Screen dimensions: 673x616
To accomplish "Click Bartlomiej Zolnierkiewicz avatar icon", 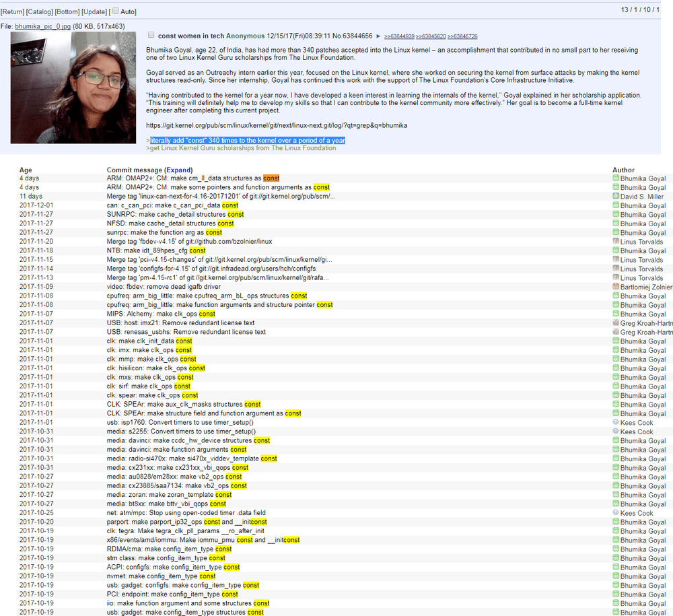I will point(616,286).
